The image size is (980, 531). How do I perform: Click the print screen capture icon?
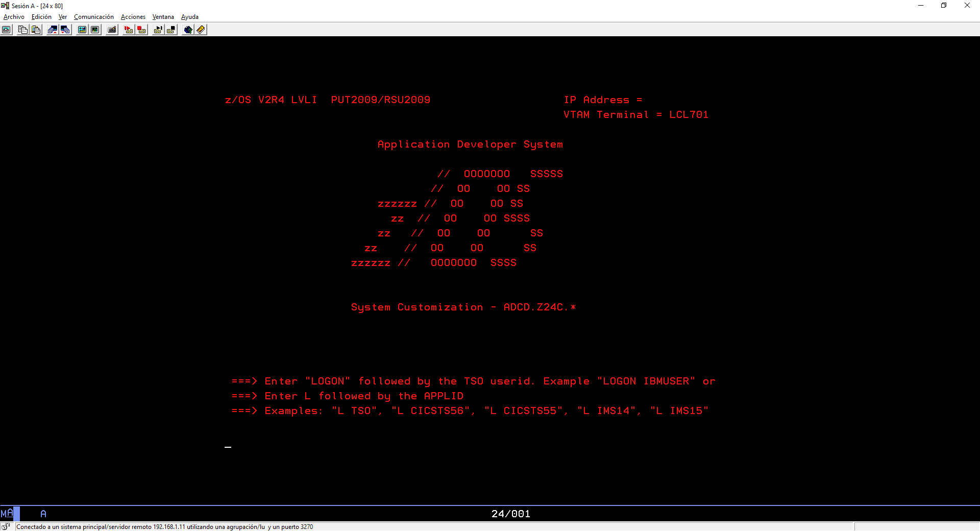pos(6,30)
